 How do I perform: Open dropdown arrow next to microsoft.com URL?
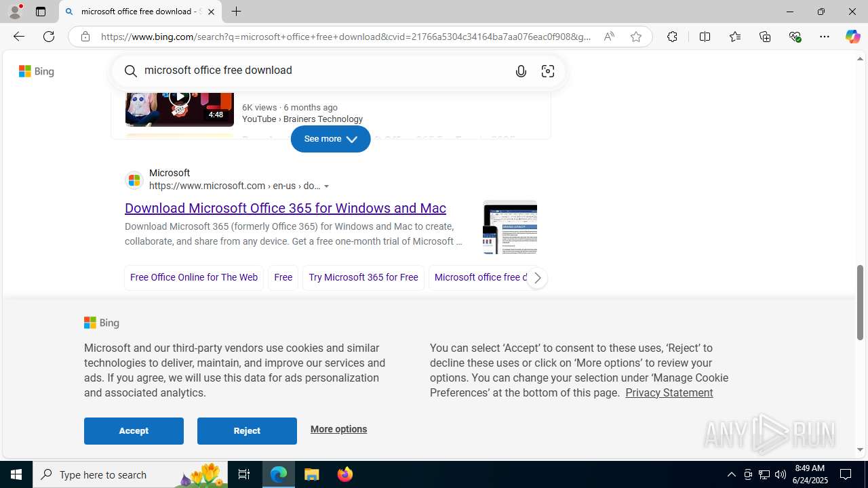(x=327, y=186)
